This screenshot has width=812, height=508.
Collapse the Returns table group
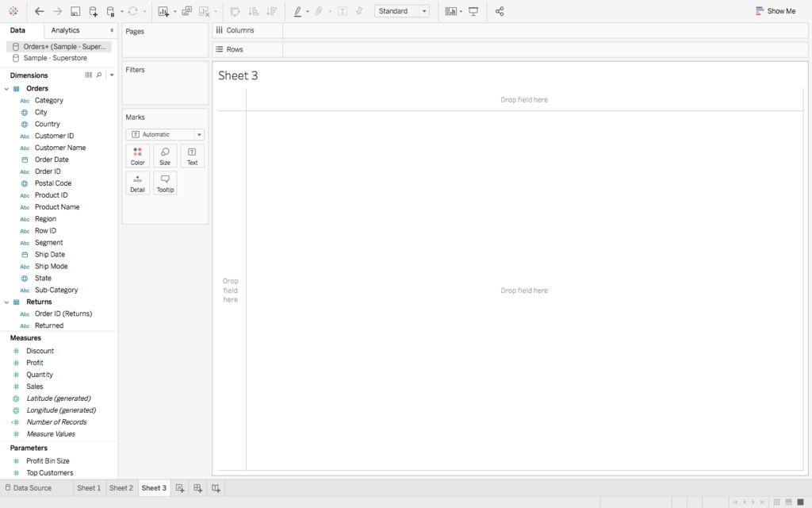point(6,302)
